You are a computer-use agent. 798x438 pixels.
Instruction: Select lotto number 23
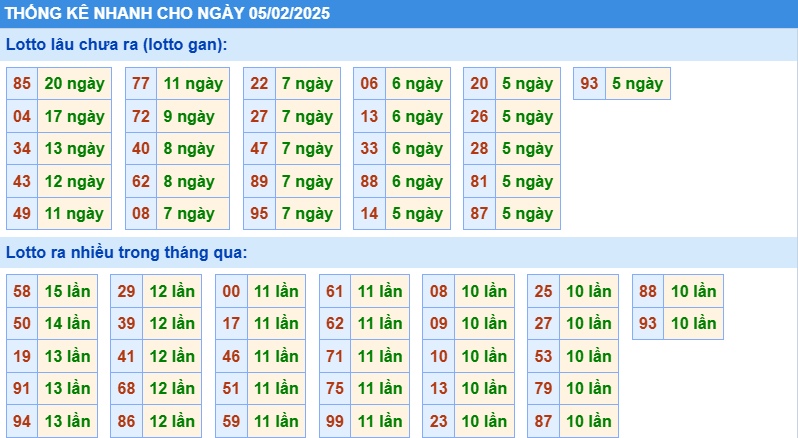439,422
